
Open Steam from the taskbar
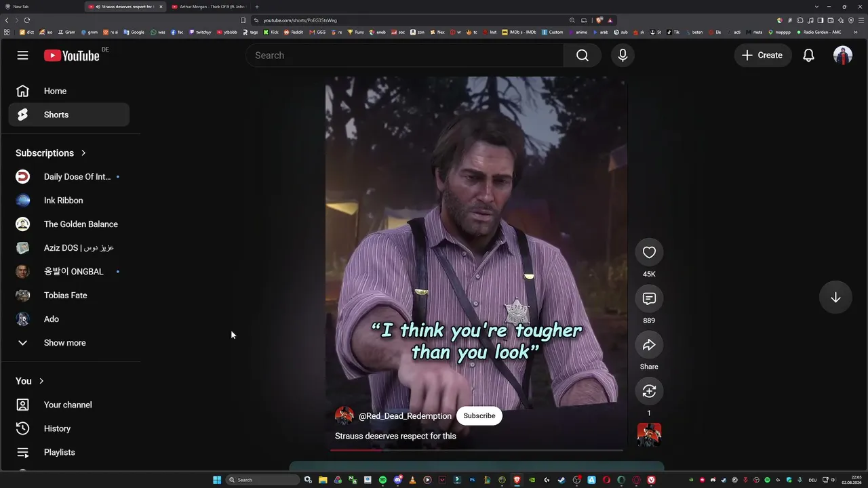[561, 480]
